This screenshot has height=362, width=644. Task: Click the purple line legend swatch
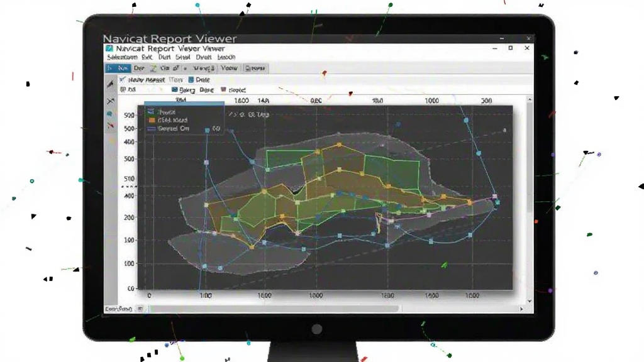pyautogui.click(x=152, y=129)
